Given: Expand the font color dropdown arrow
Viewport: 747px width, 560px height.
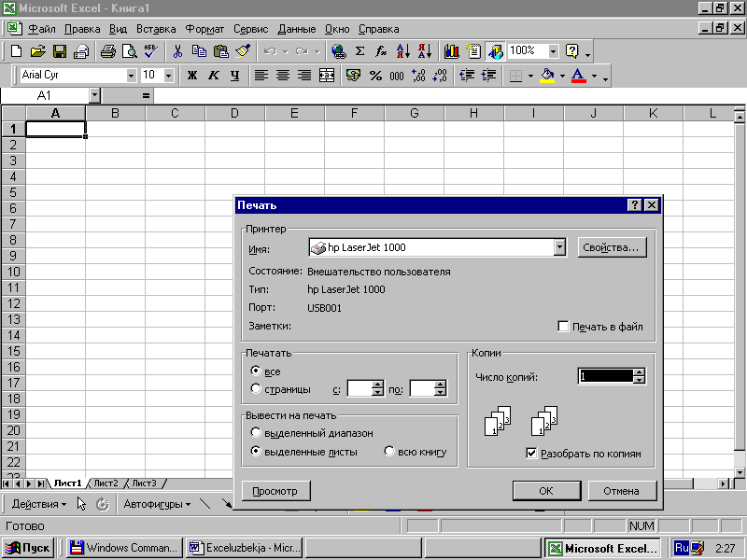Looking at the screenshot, I should (x=594, y=76).
